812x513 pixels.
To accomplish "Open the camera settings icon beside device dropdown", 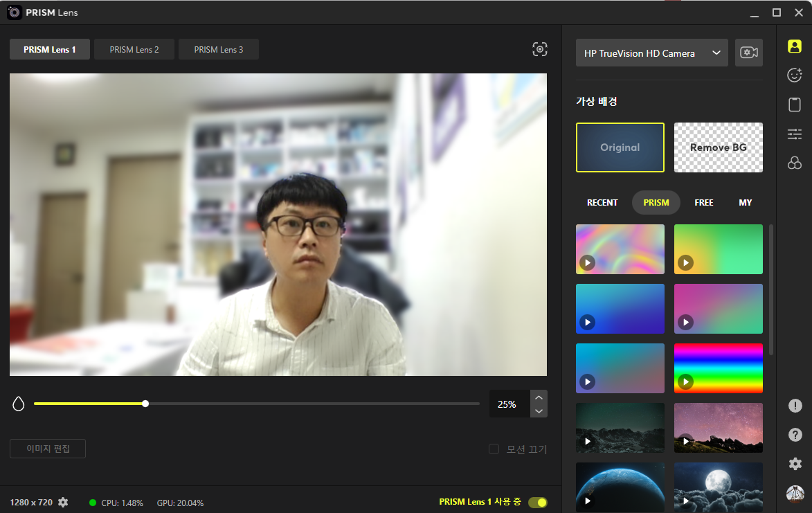I will (749, 53).
